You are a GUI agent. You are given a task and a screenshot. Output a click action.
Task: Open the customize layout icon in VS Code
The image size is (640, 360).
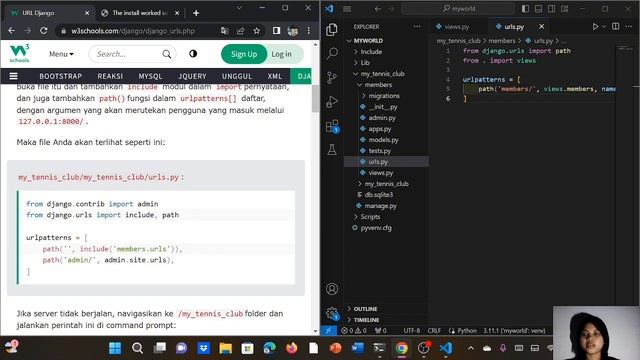(x=564, y=9)
